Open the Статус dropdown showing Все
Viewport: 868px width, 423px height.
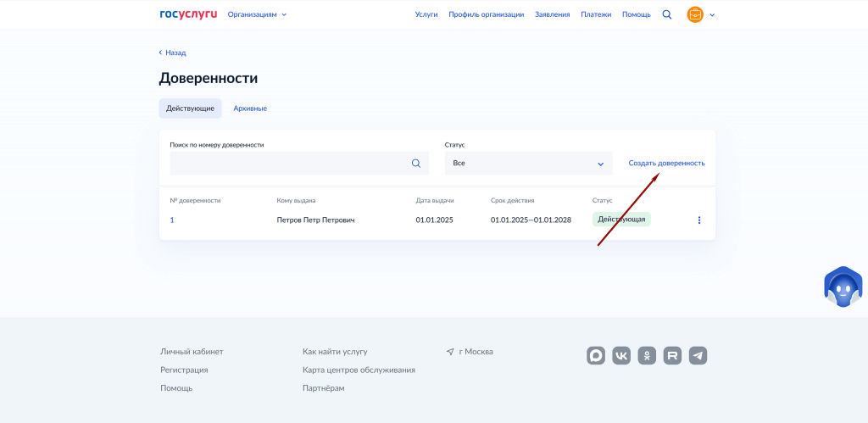coord(529,164)
